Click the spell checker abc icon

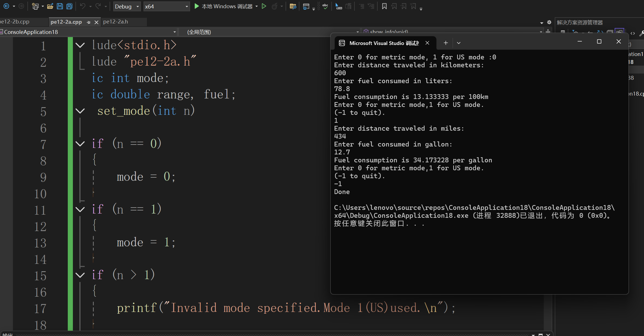click(x=325, y=6)
